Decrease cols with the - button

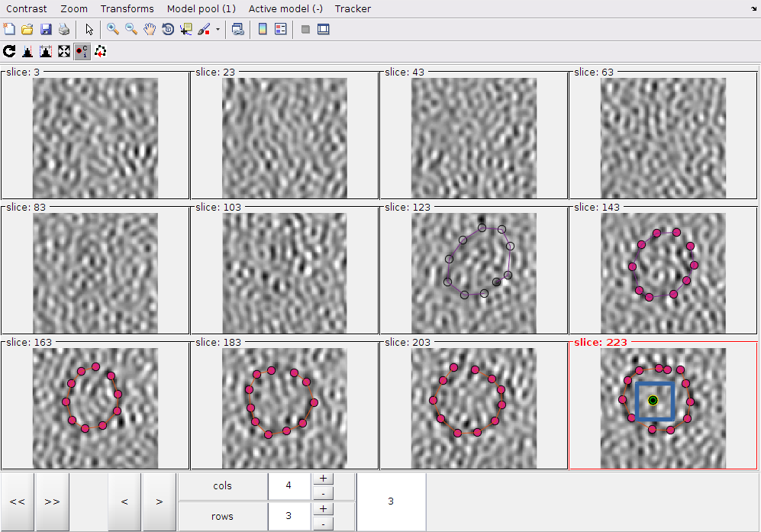pyautogui.click(x=323, y=494)
